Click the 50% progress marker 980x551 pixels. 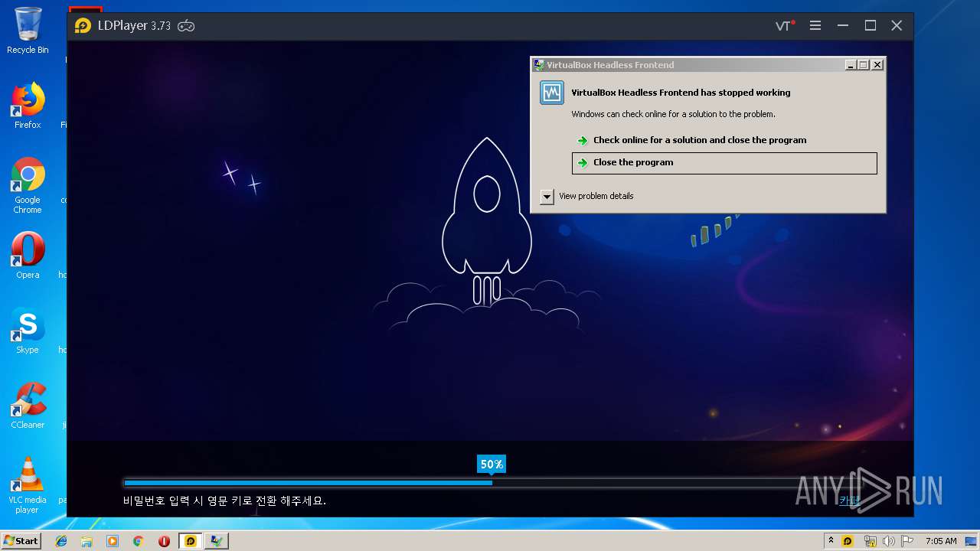[492, 465]
